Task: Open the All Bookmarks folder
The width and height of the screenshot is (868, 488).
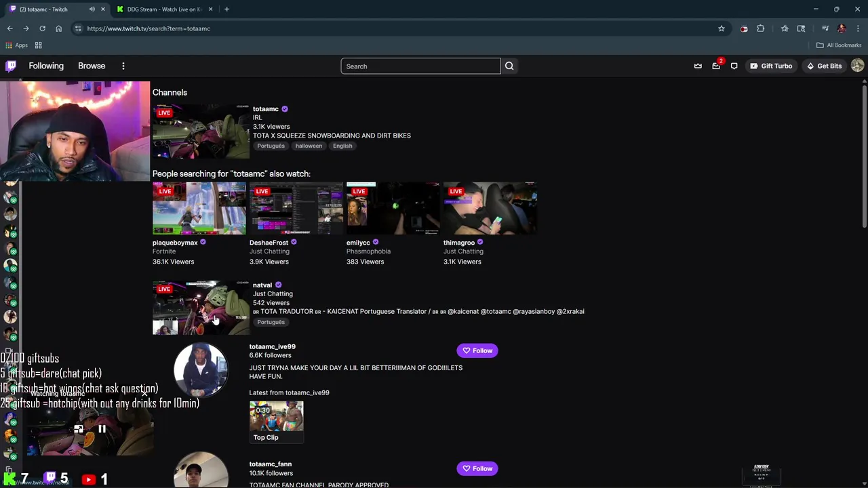Action: coord(839,45)
